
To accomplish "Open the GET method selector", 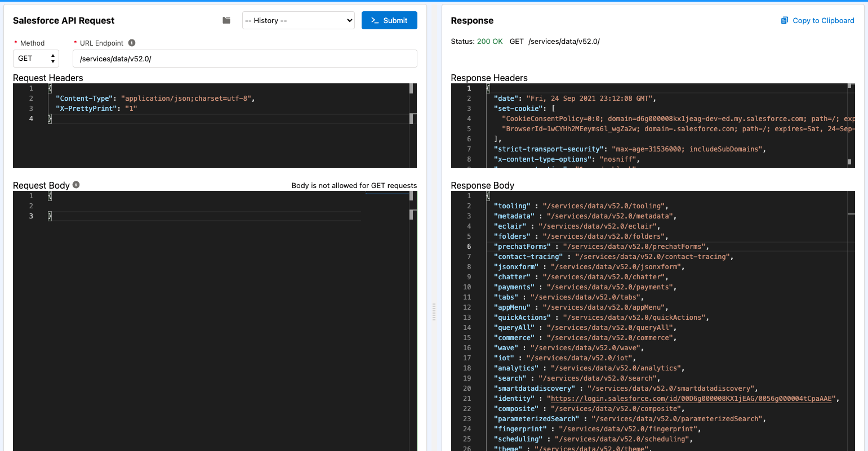I will pyautogui.click(x=36, y=58).
